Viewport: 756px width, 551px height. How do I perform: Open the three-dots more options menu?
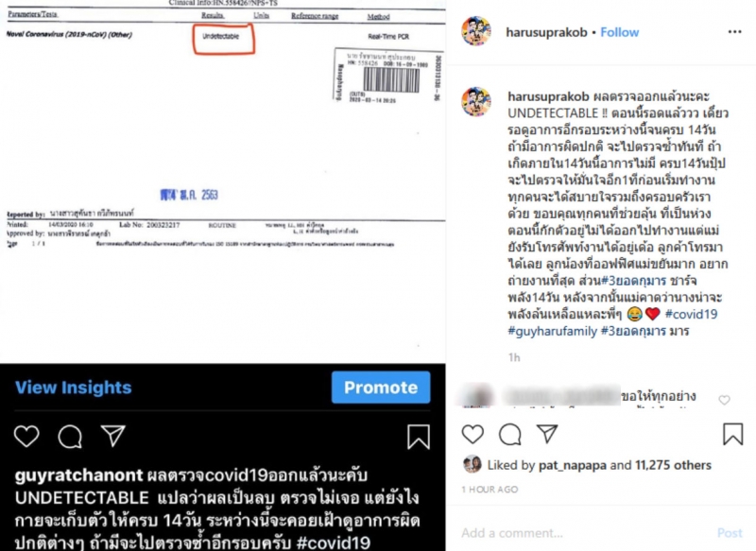pyautogui.click(x=734, y=32)
